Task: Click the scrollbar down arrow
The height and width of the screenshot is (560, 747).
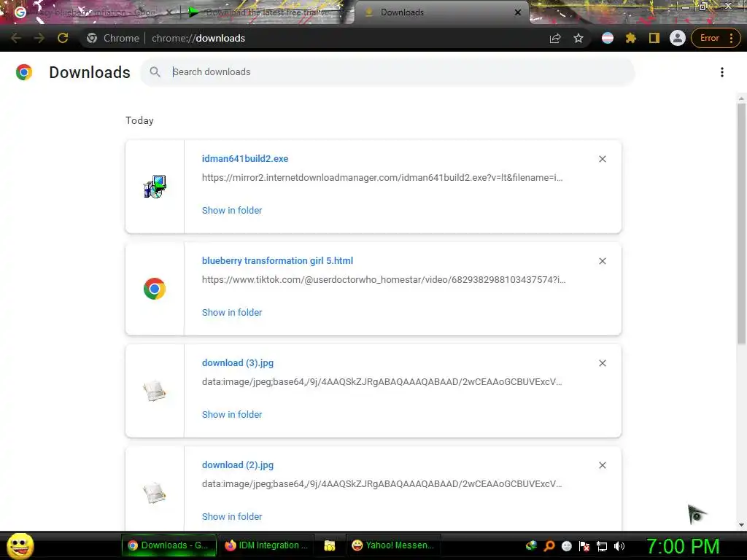Action: tap(741, 525)
